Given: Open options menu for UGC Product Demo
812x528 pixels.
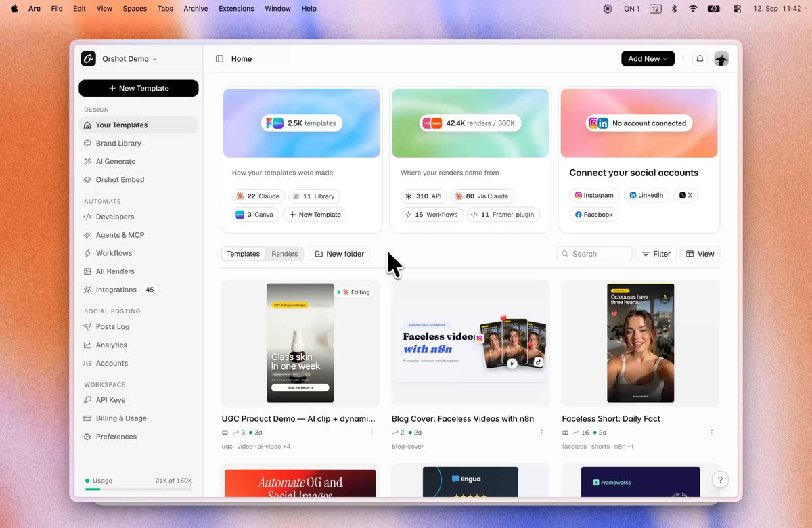Looking at the screenshot, I should [x=371, y=433].
